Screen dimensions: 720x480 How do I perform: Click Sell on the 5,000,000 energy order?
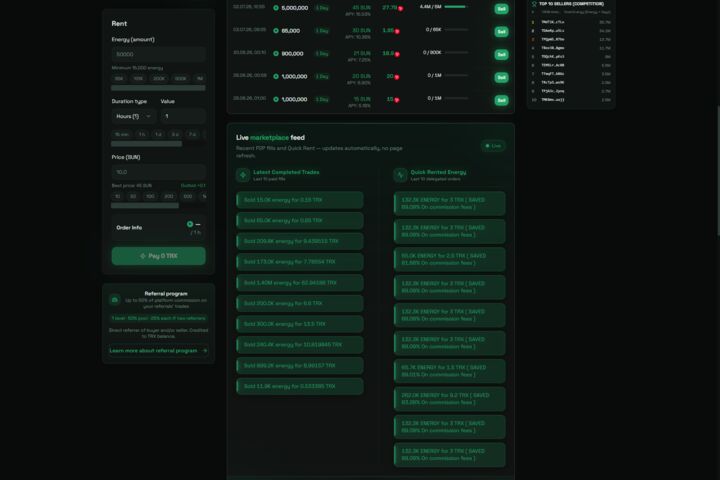click(501, 9)
